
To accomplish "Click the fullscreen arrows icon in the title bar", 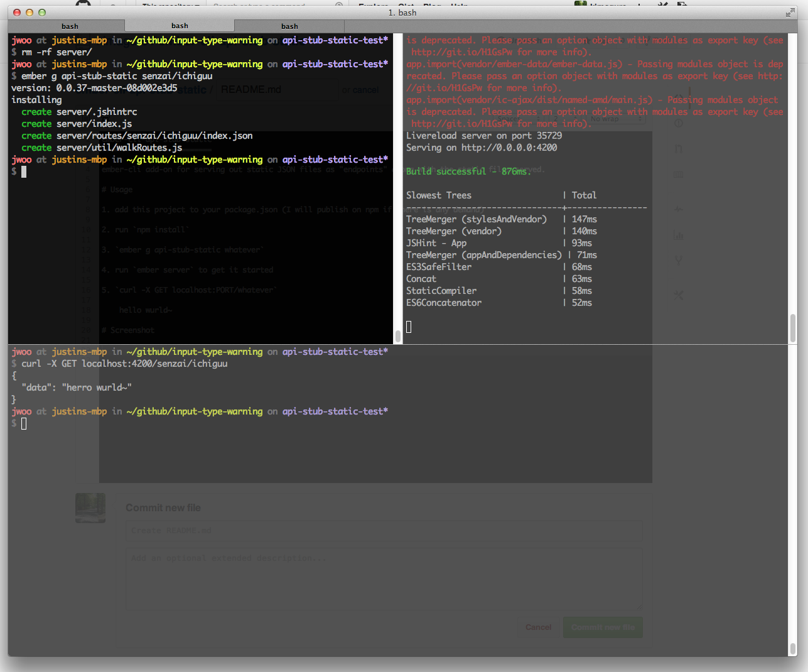I will pyautogui.click(x=790, y=13).
